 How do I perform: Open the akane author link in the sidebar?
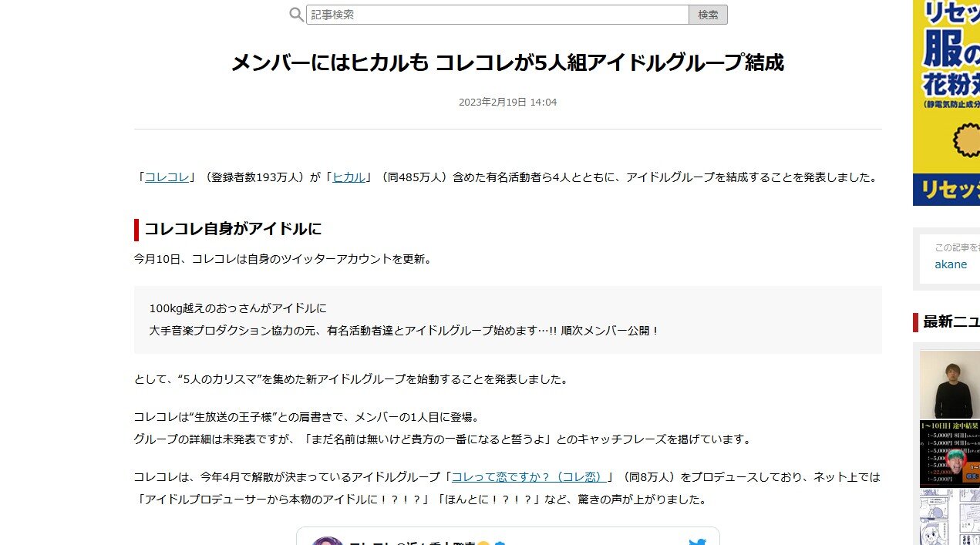951,264
